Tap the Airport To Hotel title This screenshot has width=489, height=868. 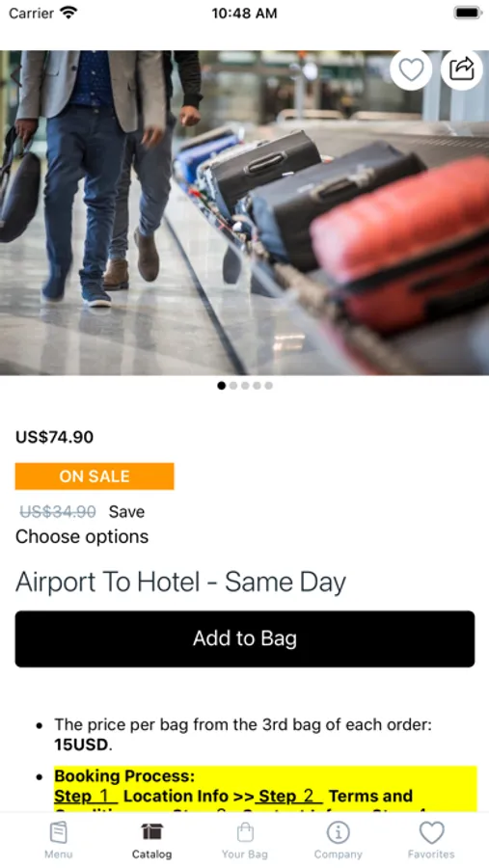[180, 582]
